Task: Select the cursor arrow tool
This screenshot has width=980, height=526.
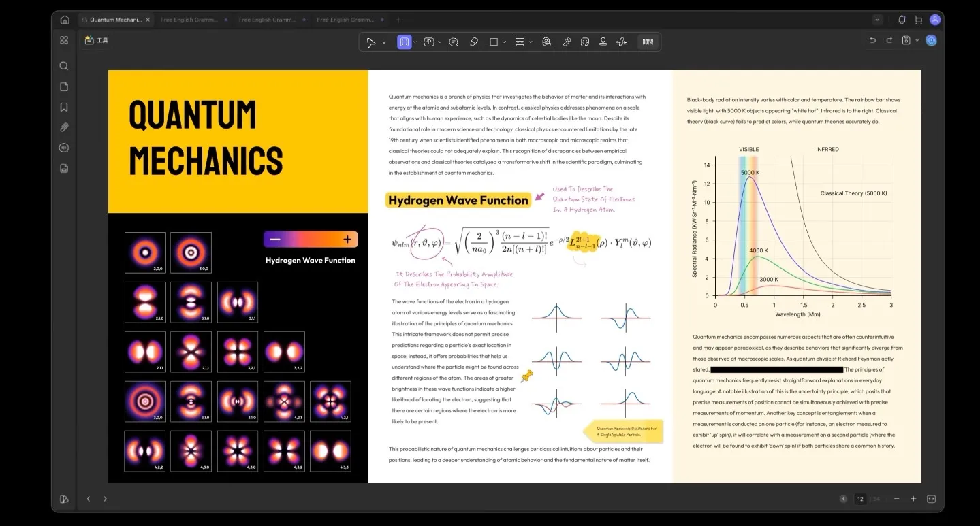Action: tap(370, 42)
